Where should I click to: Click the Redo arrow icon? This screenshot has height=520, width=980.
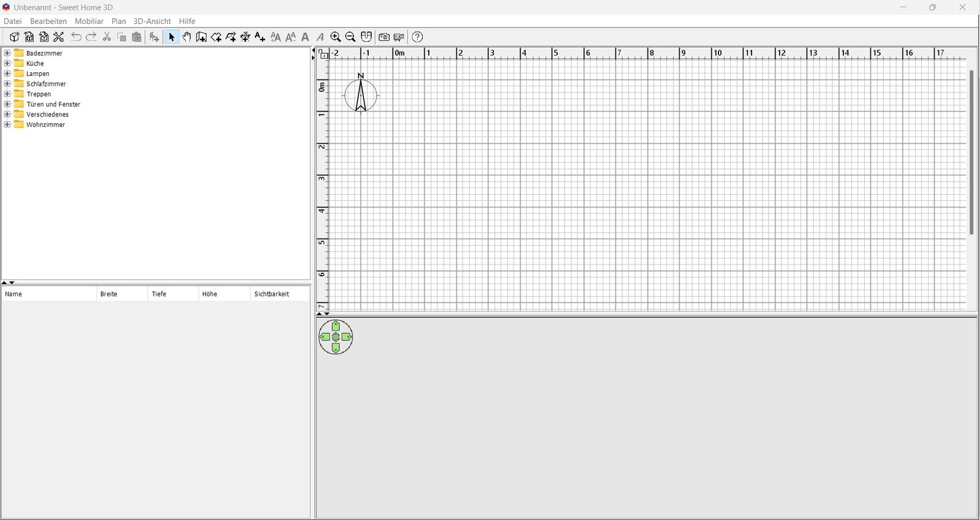[x=91, y=37]
